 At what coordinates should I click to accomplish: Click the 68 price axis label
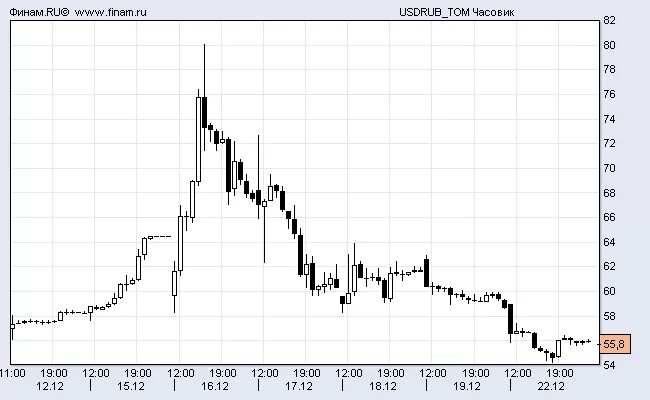[609, 193]
